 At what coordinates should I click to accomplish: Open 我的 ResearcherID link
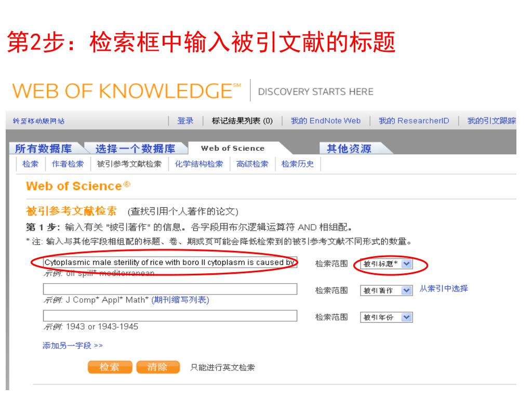click(x=414, y=121)
